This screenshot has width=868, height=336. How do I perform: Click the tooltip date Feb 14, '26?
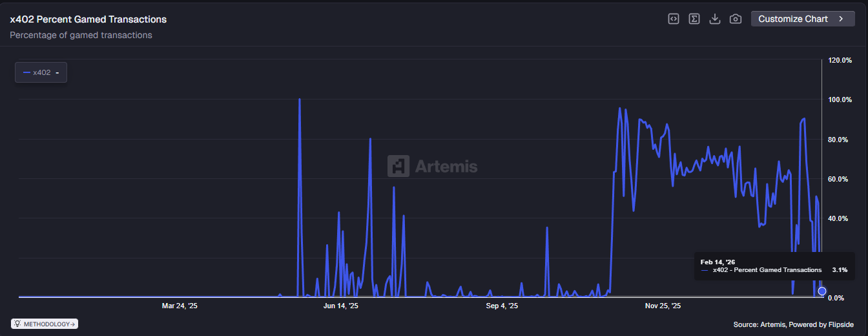(718, 262)
